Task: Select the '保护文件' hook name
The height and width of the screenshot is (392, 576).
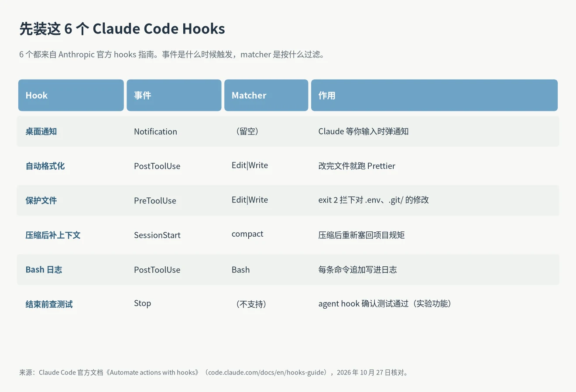Action: tap(41, 200)
